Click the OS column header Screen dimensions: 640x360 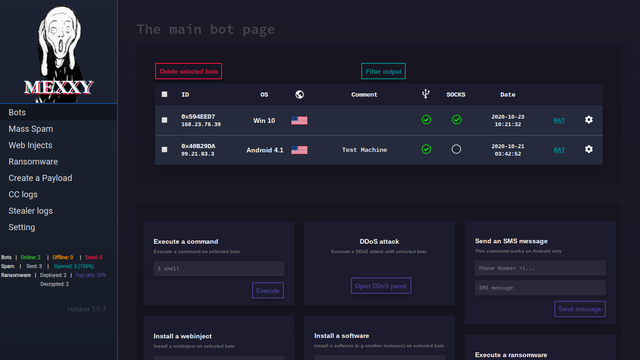click(264, 94)
